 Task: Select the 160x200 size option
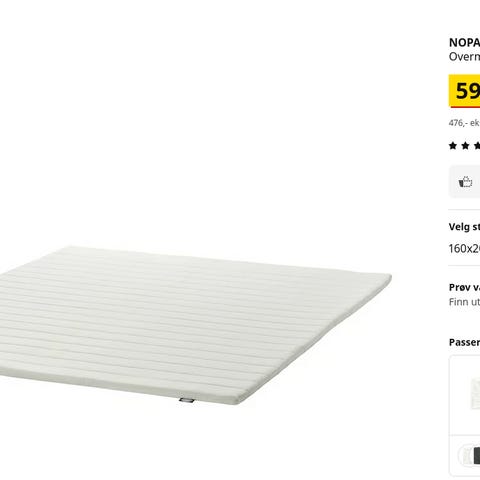point(464,248)
